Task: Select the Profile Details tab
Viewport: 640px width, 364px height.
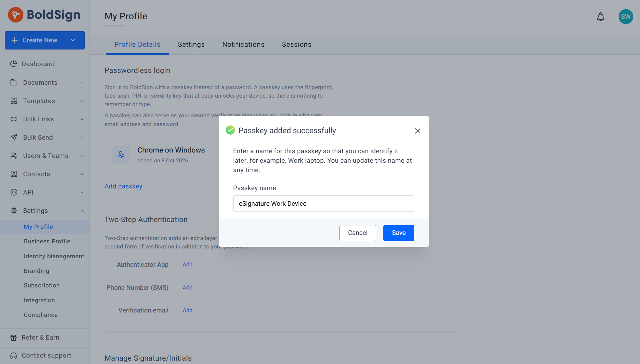Action: pos(137,45)
